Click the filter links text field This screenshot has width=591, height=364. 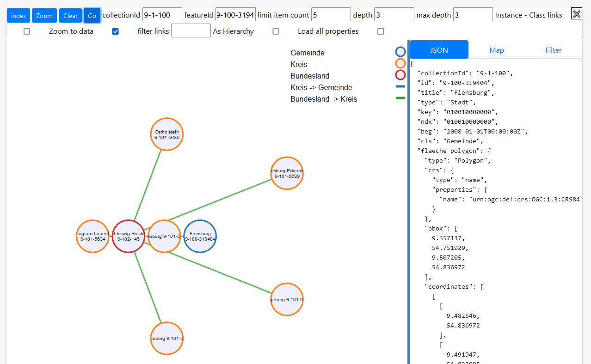point(191,31)
